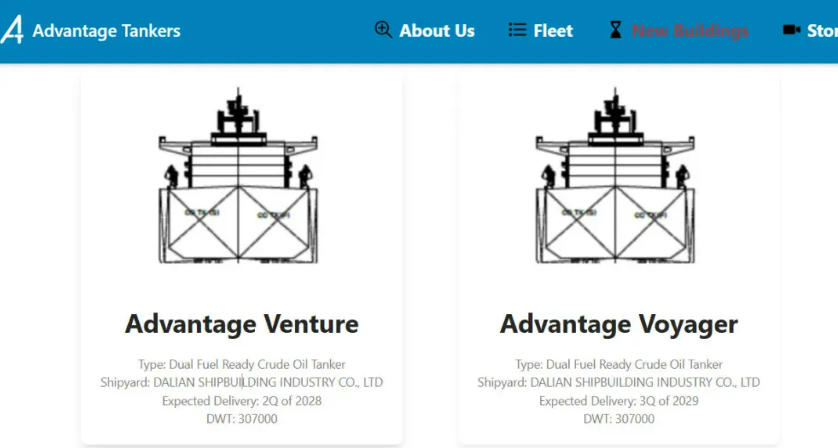Screen dimensions: 838x448
Task: Select the Advantage Voyager heading
Action: (618, 324)
